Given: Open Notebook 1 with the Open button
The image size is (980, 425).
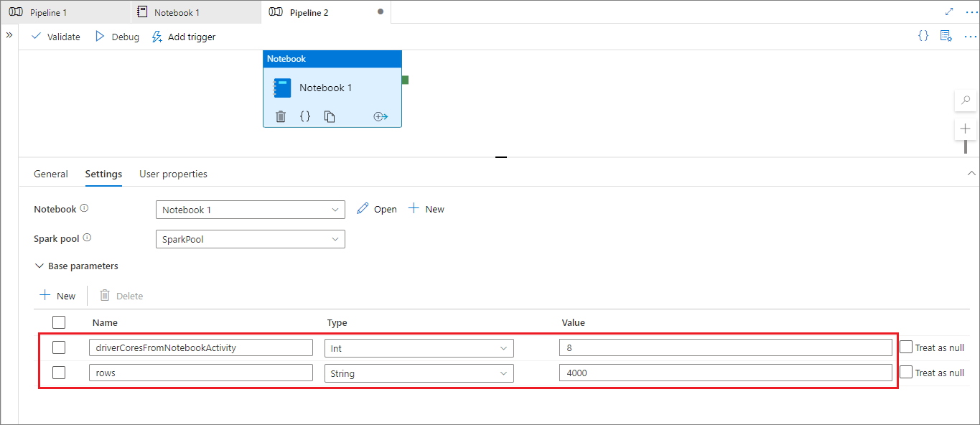Looking at the screenshot, I should [x=376, y=208].
